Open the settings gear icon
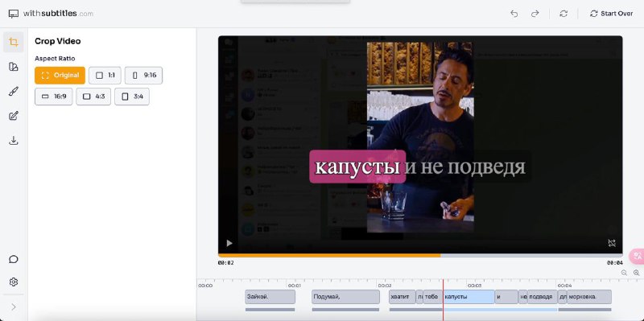 14,282
